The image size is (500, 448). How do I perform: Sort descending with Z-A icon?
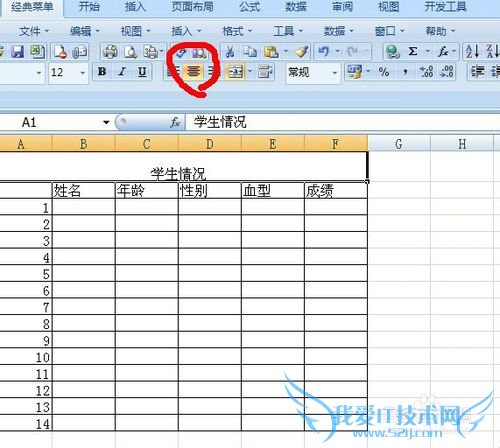pyautogui.click(x=493, y=52)
